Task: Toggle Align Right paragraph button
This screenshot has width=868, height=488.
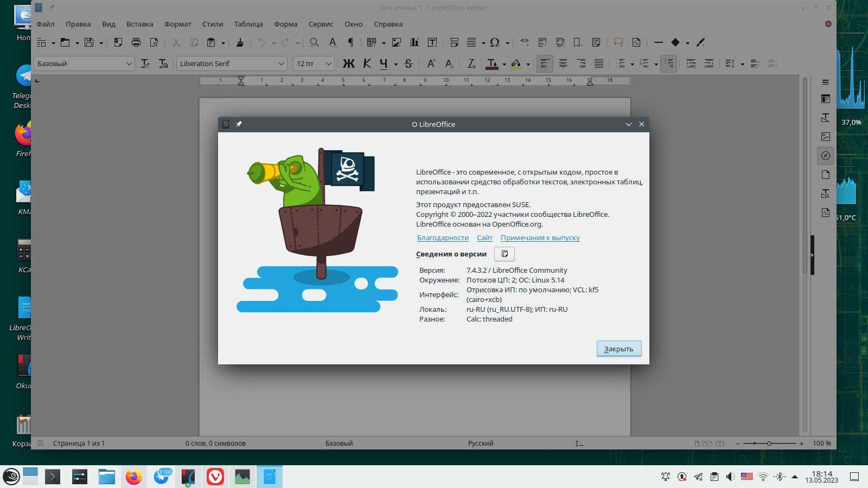Action: coord(581,63)
